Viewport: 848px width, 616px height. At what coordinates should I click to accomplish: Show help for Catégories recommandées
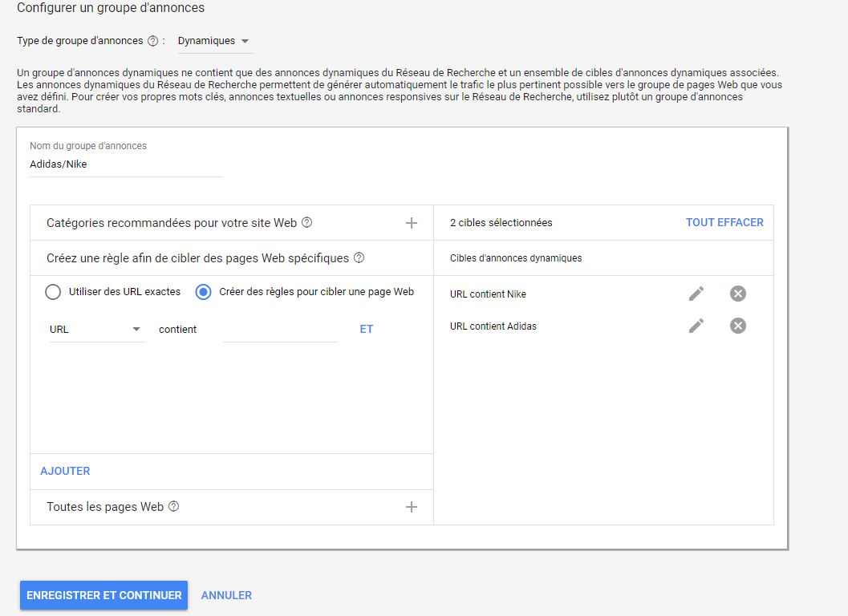[306, 223]
